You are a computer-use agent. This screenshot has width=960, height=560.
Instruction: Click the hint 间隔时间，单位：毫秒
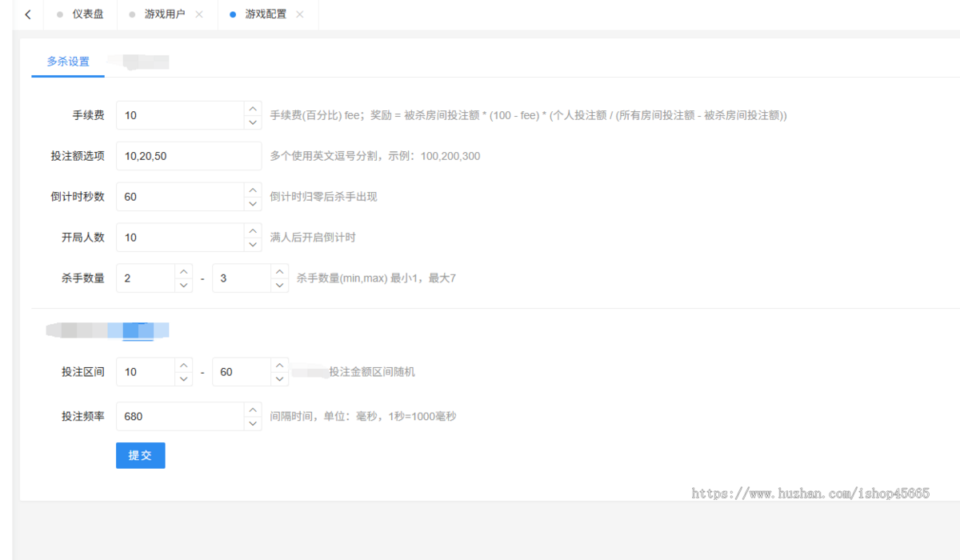(x=363, y=416)
